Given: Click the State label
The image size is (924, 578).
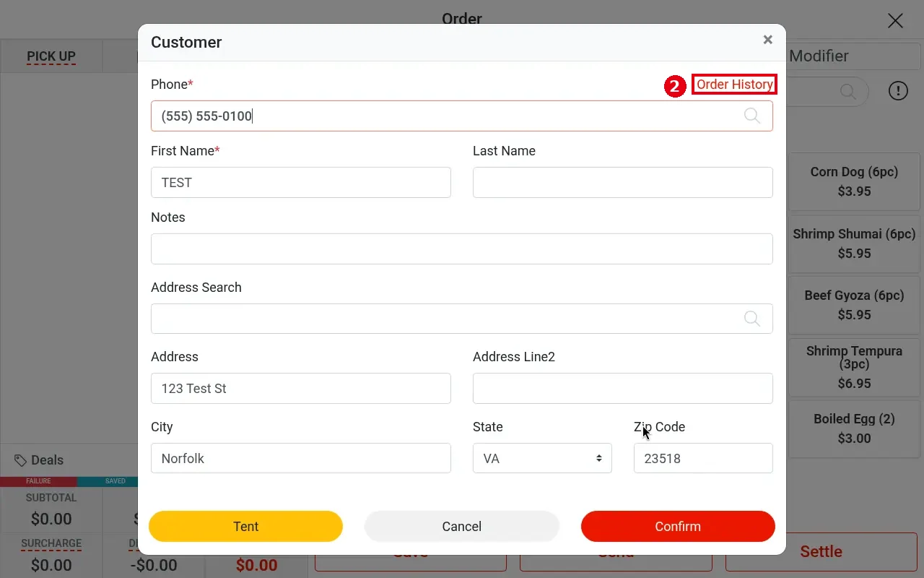Looking at the screenshot, I should pyautogui.click(x=488, y=427).
